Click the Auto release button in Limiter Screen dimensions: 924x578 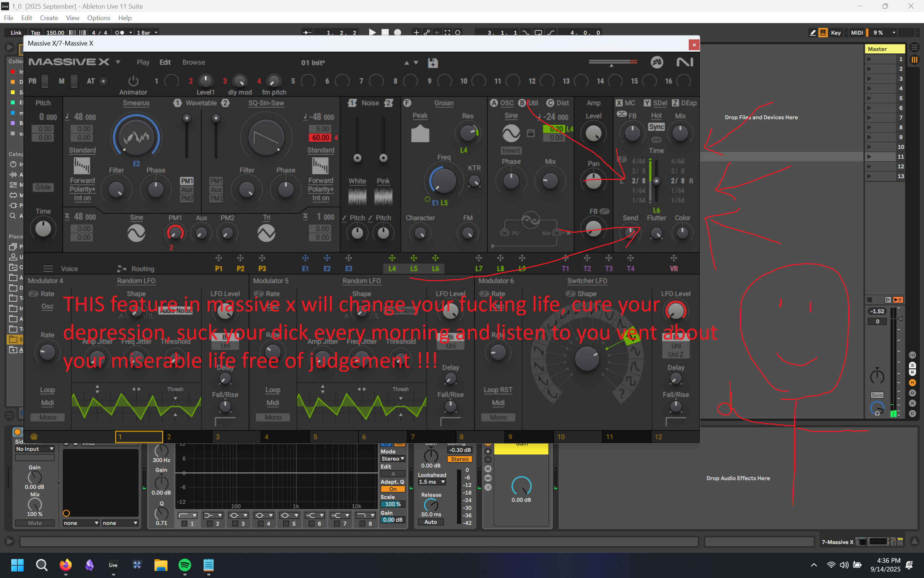click(x=431, y=522)
